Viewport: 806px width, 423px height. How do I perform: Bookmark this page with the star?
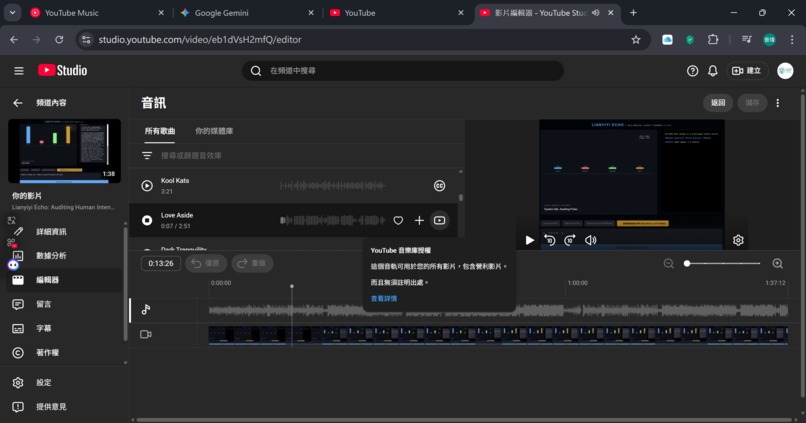[636, 40]
